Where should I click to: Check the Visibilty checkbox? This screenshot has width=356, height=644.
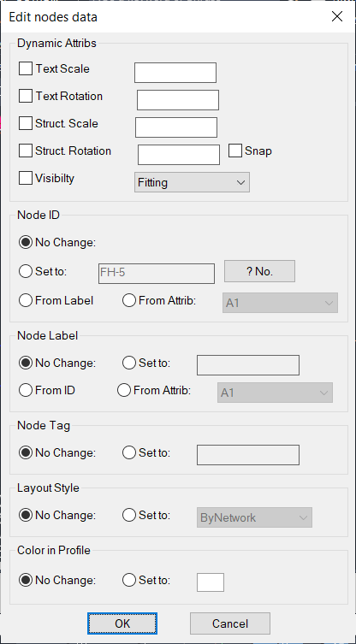26,178
